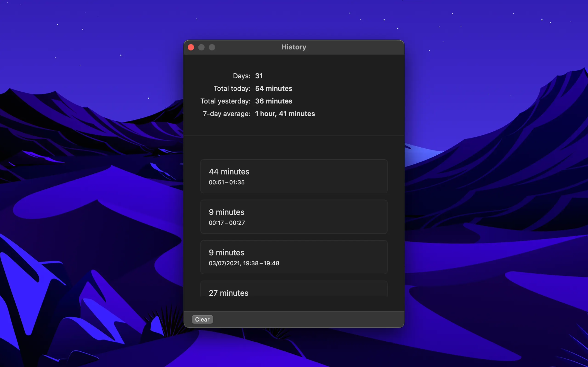The image size is (588, 367).
Task: Click the Total today 54 minutes value
Action: coord(273,89)
